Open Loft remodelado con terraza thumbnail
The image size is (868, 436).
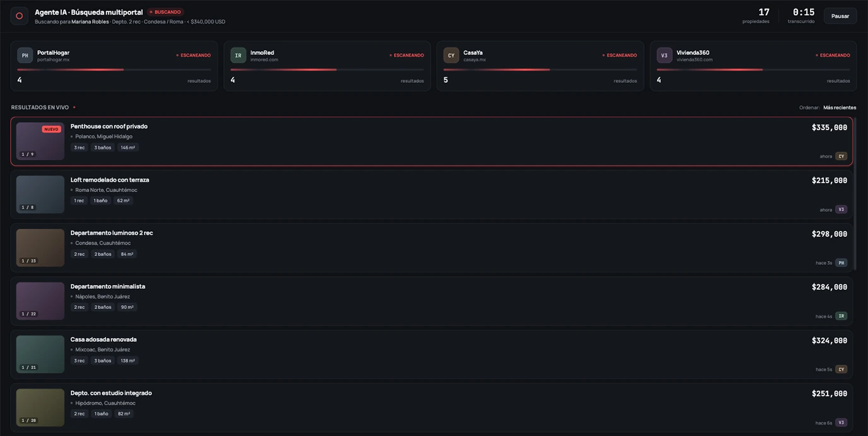[40, 194]
